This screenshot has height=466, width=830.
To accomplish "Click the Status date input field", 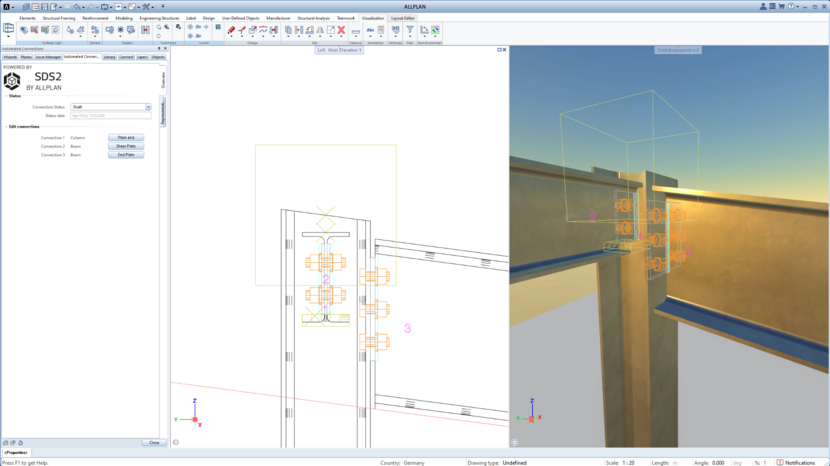I will coord(109,115).
